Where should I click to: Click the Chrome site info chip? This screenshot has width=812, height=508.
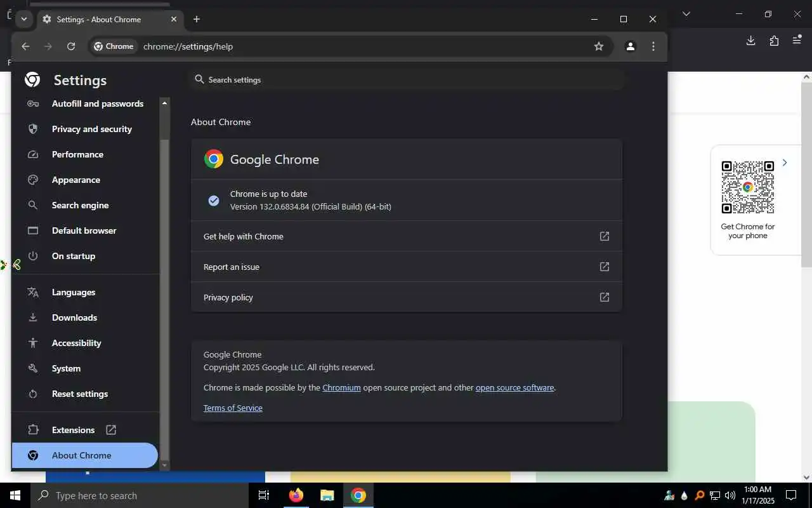click(x=114, y=46)
